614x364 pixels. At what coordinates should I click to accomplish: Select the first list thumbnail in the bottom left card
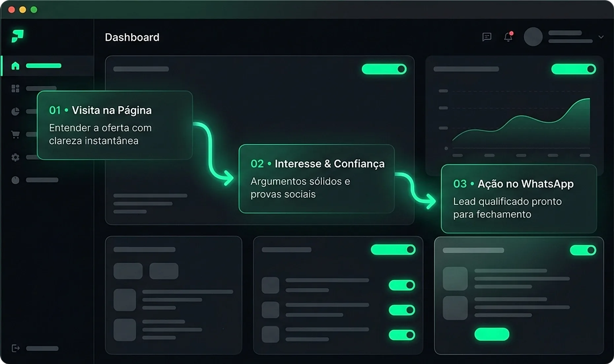(125, 300)
